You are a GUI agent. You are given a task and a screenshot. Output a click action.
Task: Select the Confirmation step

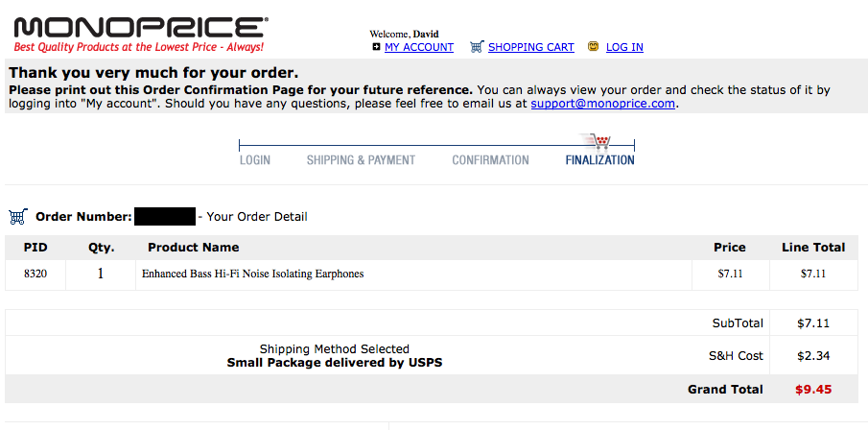point(490,160)
